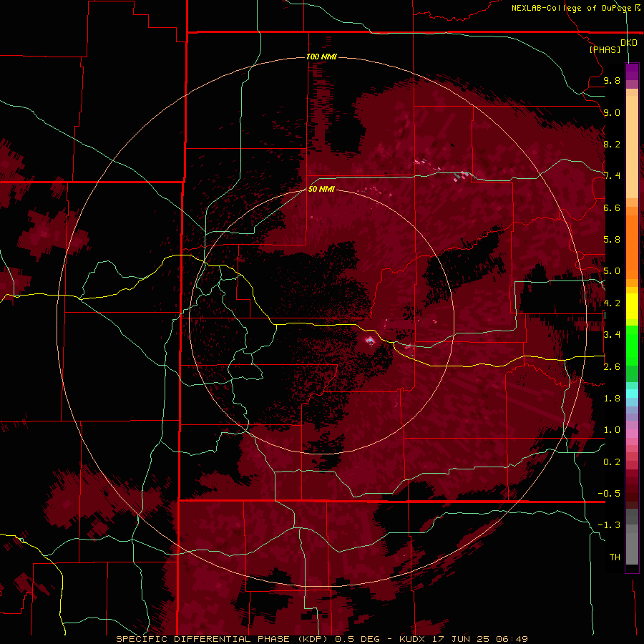644x644 pixels.
Task: Click the 9.0 value on the color scale
Action: (x=612, y=112)
